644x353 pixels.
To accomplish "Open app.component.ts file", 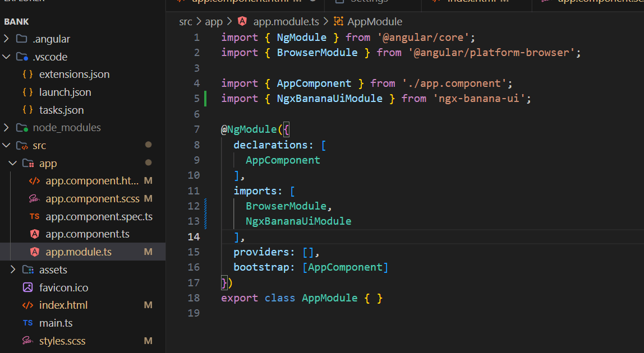I will coord(88,234).
